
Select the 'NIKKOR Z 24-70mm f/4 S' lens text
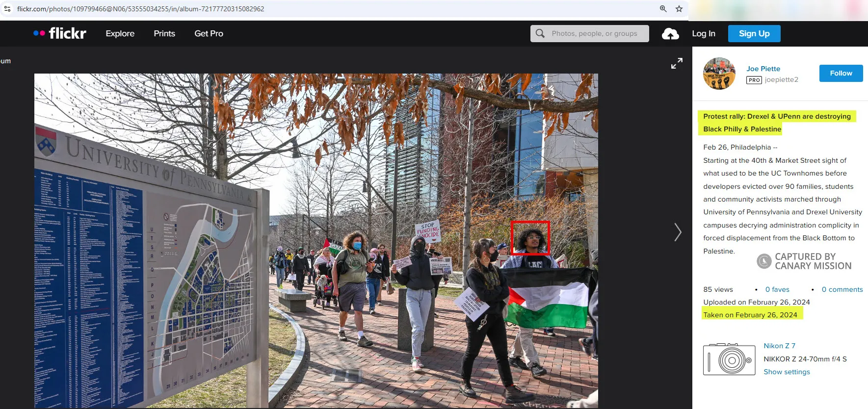coord(805,359)
